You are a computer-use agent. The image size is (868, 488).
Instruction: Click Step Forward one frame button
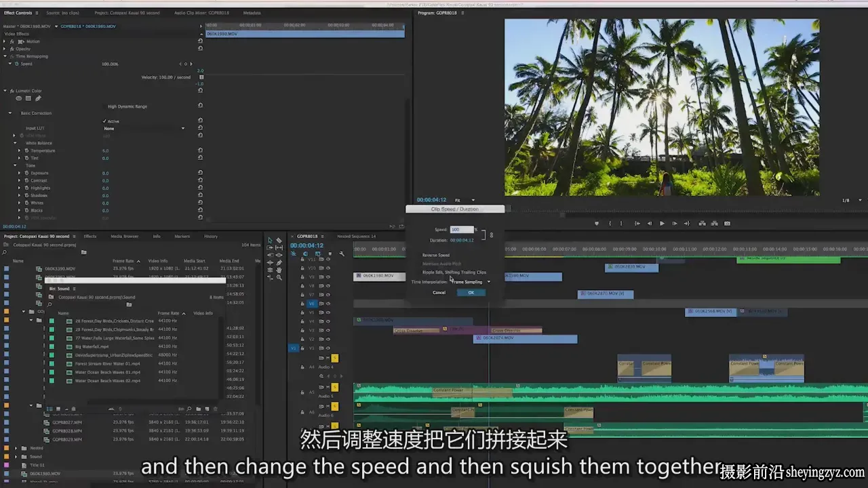pos(674,223)
